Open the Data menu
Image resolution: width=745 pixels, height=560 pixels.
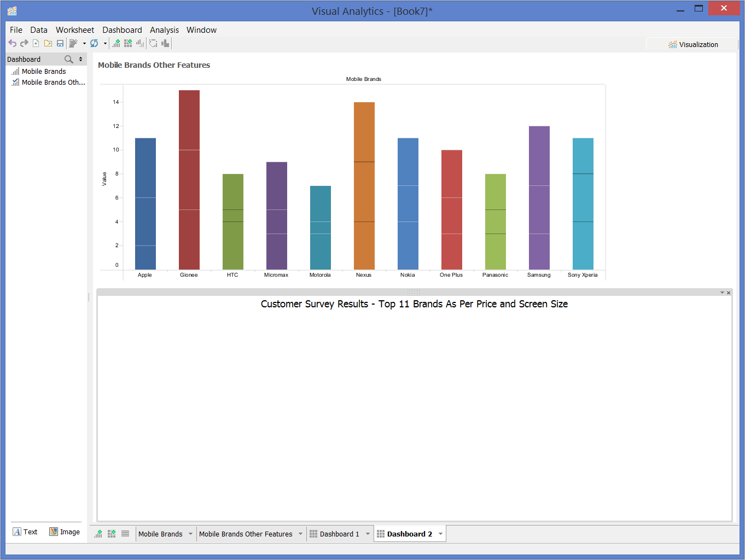39,30
